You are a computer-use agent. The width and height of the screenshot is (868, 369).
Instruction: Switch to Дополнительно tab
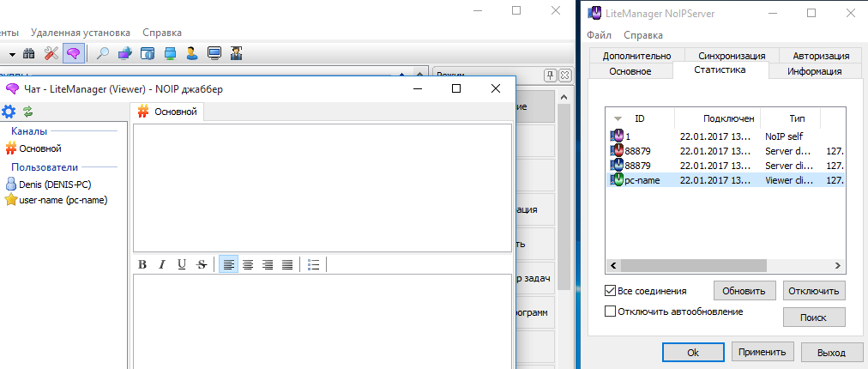[x=636, y=56]
